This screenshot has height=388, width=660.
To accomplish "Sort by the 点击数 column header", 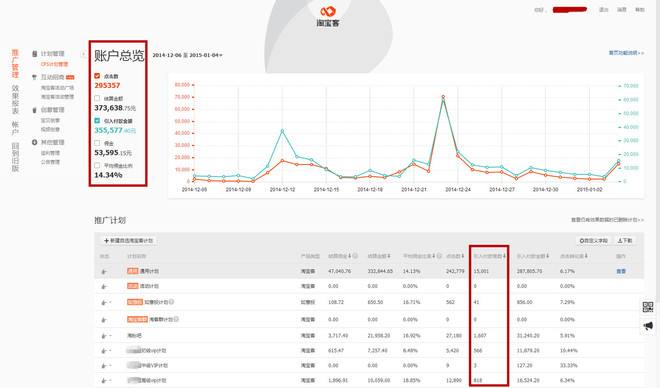I will pyautogui.click(x=455, y=256).
